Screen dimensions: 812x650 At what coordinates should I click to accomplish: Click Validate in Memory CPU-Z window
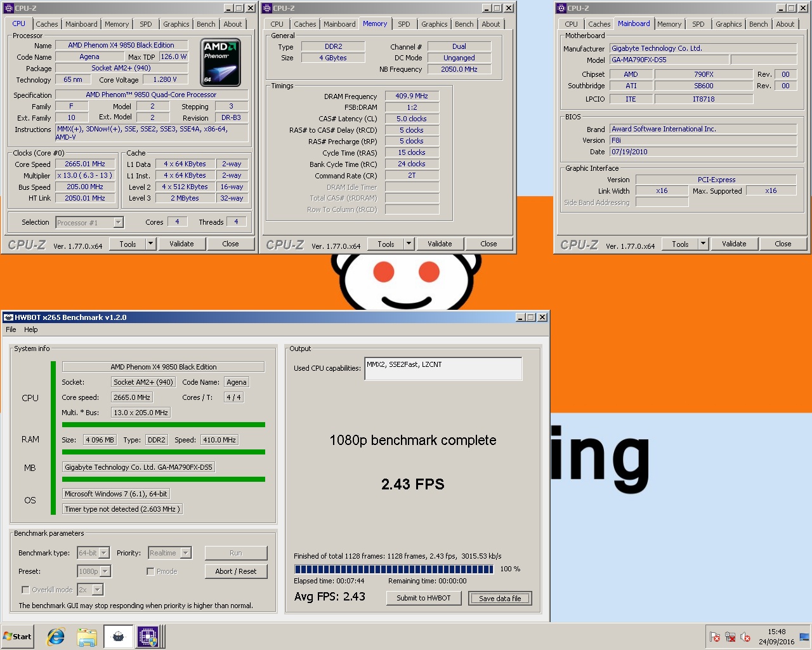point(440,244)
